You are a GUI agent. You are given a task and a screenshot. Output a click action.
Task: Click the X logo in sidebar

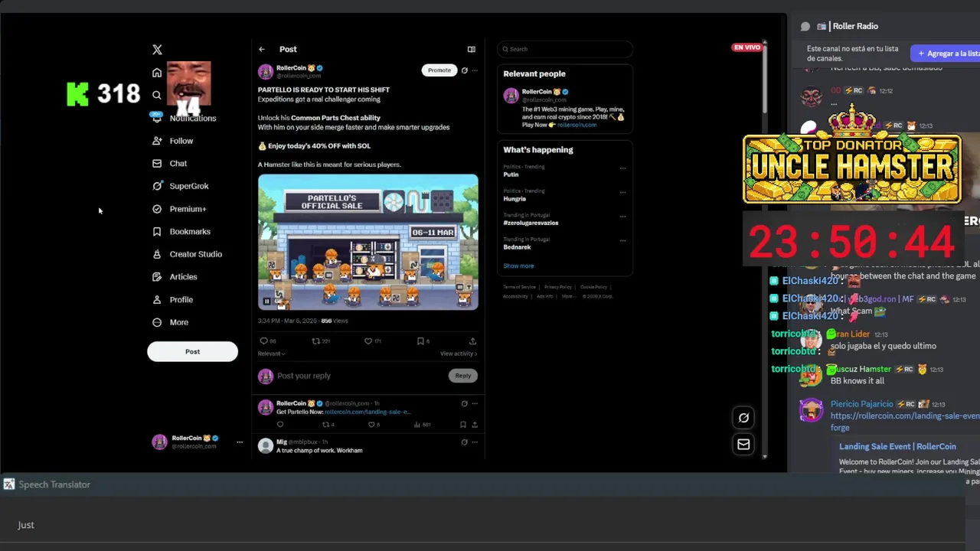coord(157,49)
